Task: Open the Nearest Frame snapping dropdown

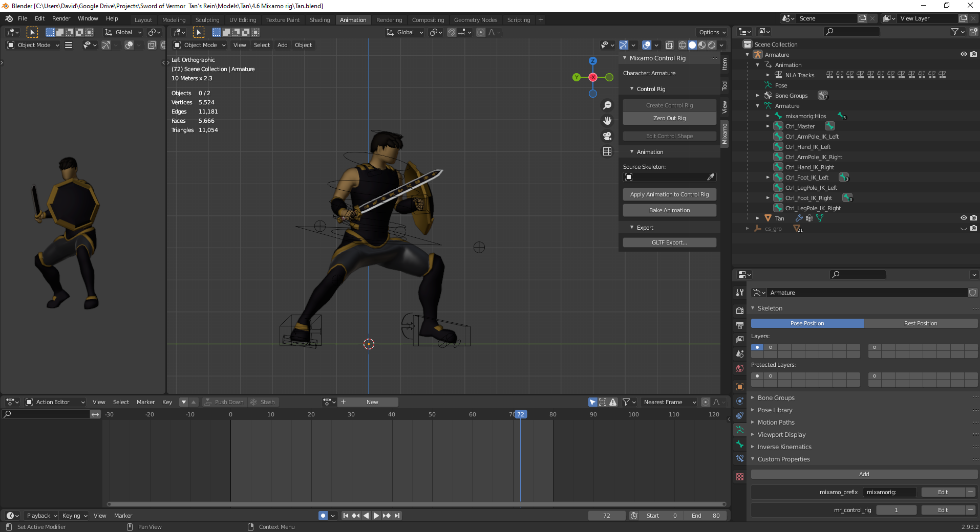Action: (x=669, y=402)
